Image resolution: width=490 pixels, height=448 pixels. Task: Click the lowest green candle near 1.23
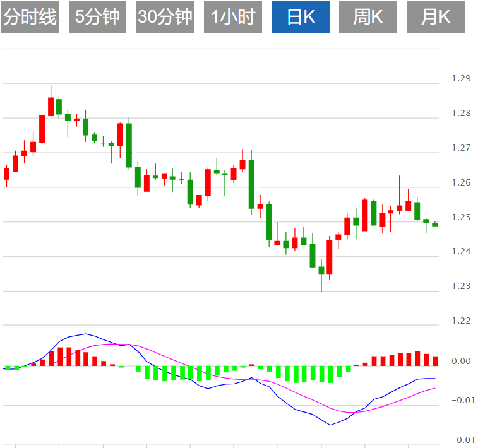[321, 270]
